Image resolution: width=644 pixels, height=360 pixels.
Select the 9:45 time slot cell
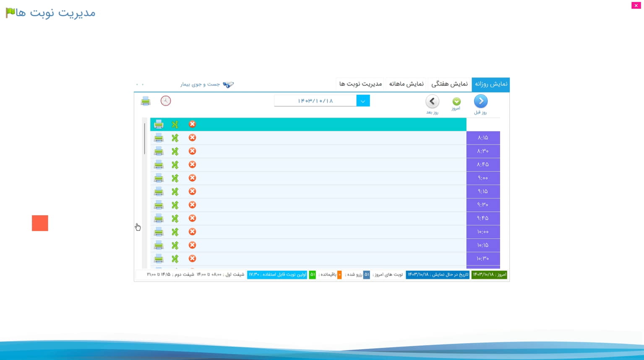(483, 218)
